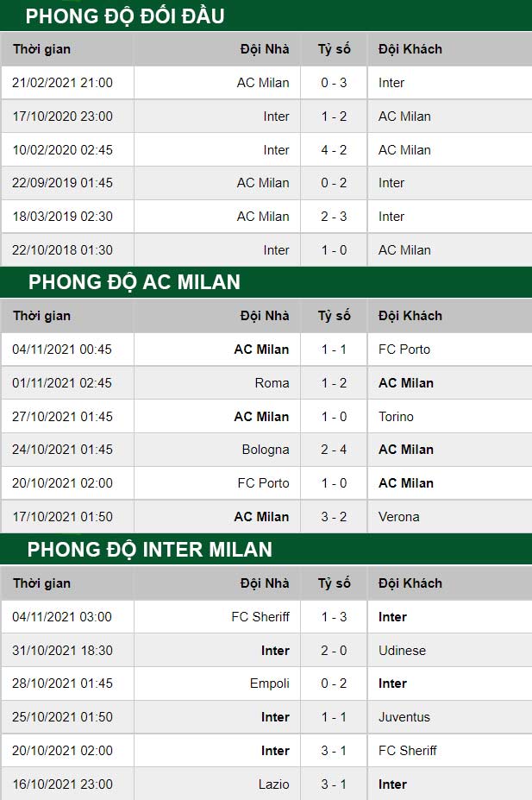Open the Torino team link
The image size is (532, 800).
tap(396, 417)
